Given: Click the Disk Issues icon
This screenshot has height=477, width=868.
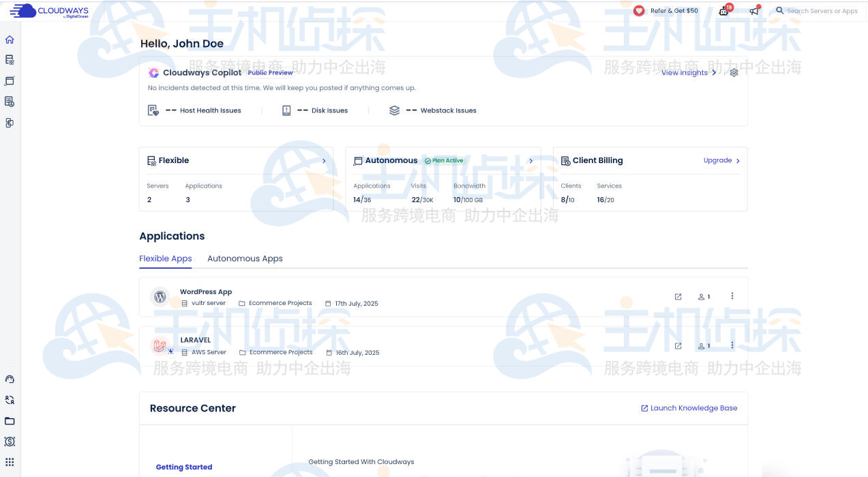Looking at the screenshot, I should click(x=286, y=110).
